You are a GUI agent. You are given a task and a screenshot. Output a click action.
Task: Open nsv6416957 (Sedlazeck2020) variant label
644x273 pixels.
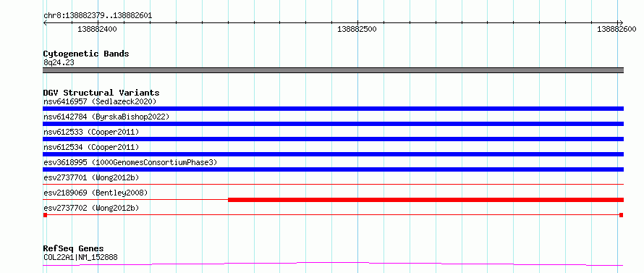(100, 101)
